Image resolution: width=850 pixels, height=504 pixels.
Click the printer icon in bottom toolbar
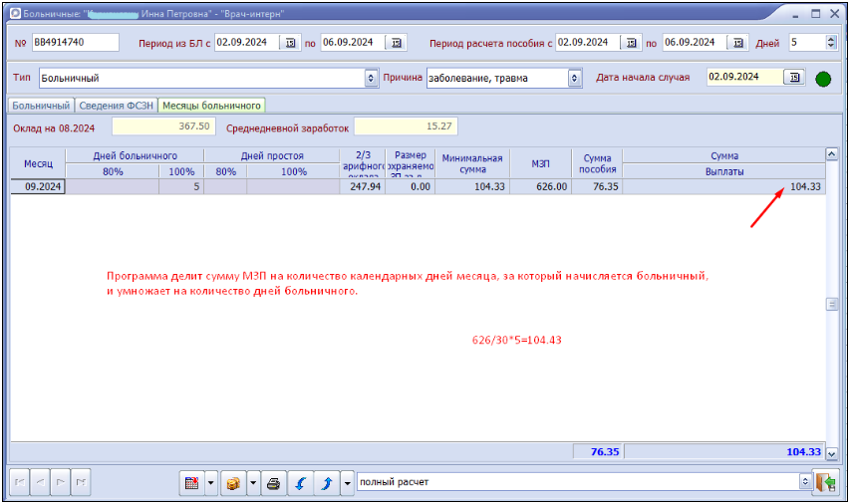tap(273, 483)
